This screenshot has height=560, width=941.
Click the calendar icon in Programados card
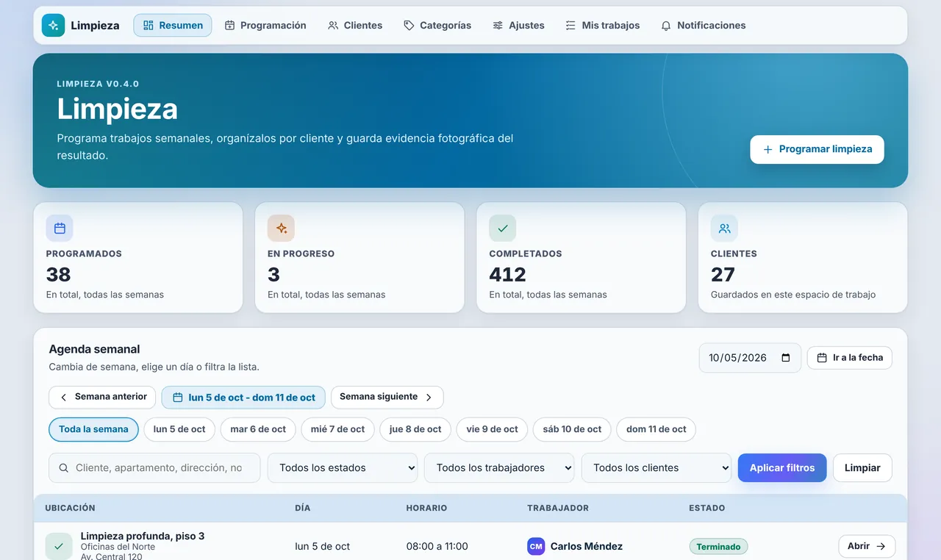(x=60, y=229)
